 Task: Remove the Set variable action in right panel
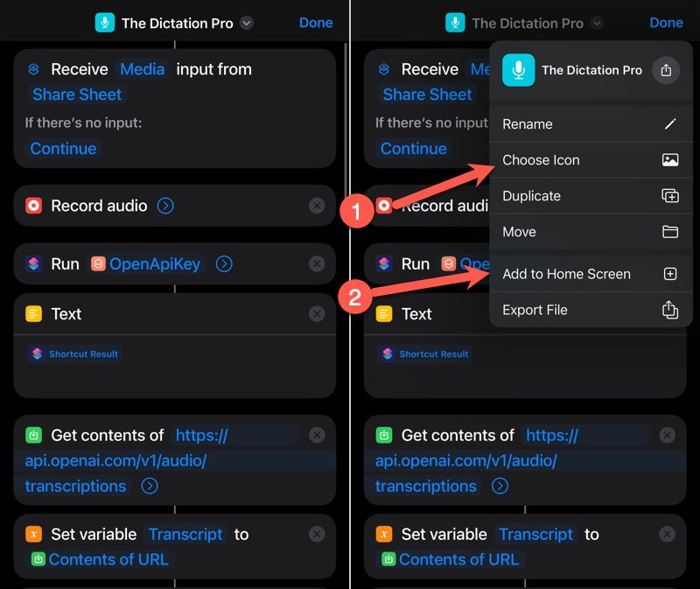pyautogui.click(x=668, y=535)
